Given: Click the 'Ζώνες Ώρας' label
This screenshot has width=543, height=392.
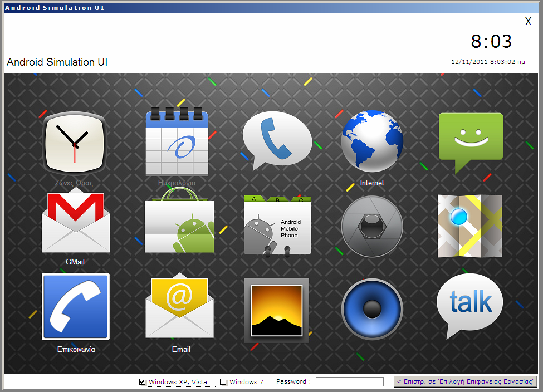Looking at the screenshot, I should (74, 183).
